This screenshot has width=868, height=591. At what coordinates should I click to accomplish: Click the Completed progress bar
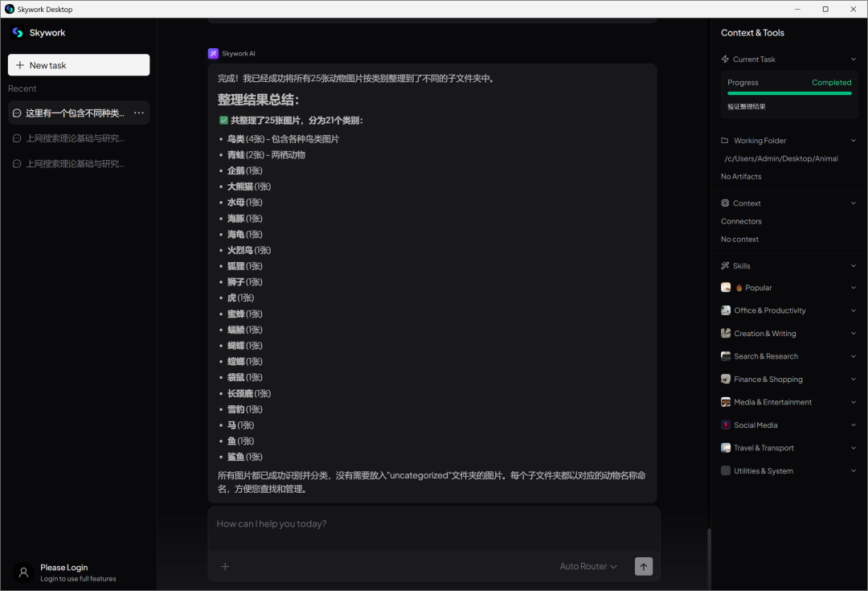[789, 93]
